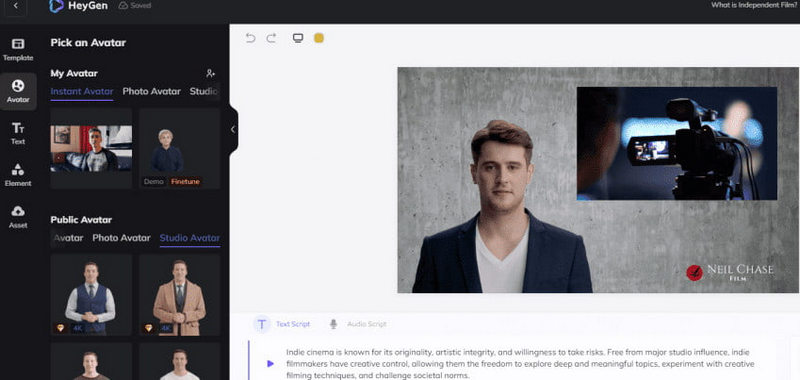Select the camera image on canvas
This screenshot has width=800, height=380.
tap(677, 143)
